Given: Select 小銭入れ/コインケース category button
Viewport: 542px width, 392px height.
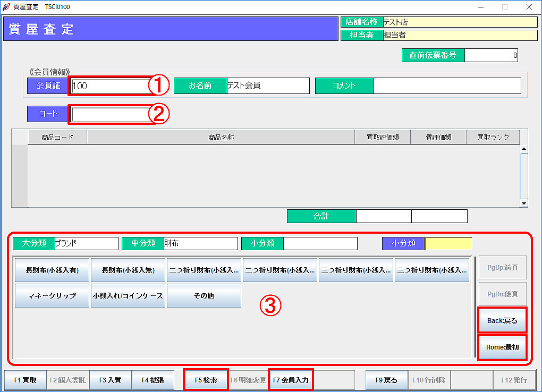Looking at the screenshot, I should click(128, 296).
